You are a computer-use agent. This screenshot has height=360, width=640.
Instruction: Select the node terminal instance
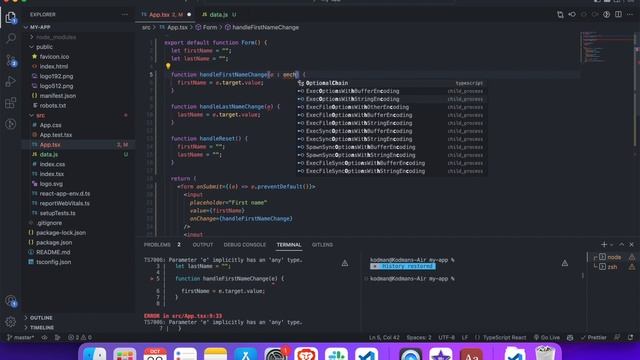613,257
